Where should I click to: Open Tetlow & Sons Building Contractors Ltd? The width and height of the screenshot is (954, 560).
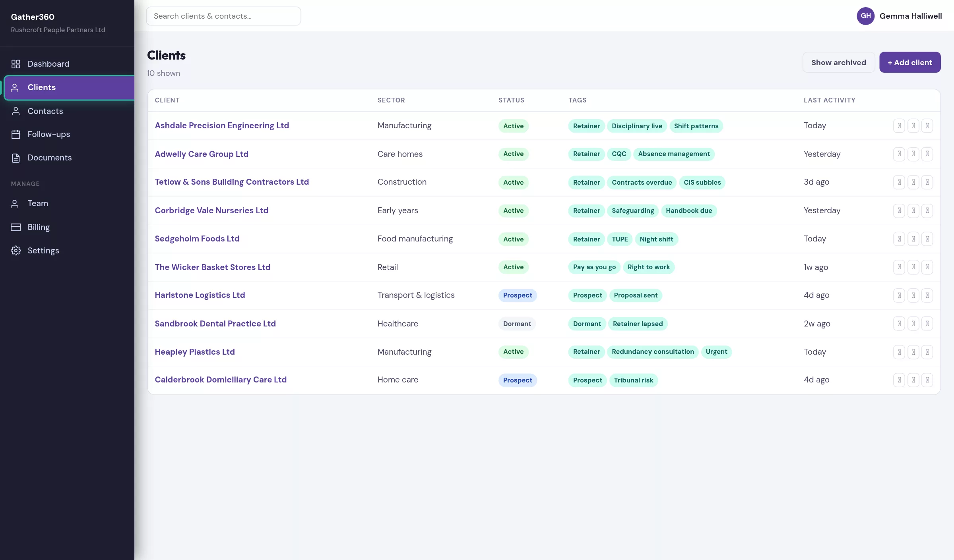pos(232,182)
